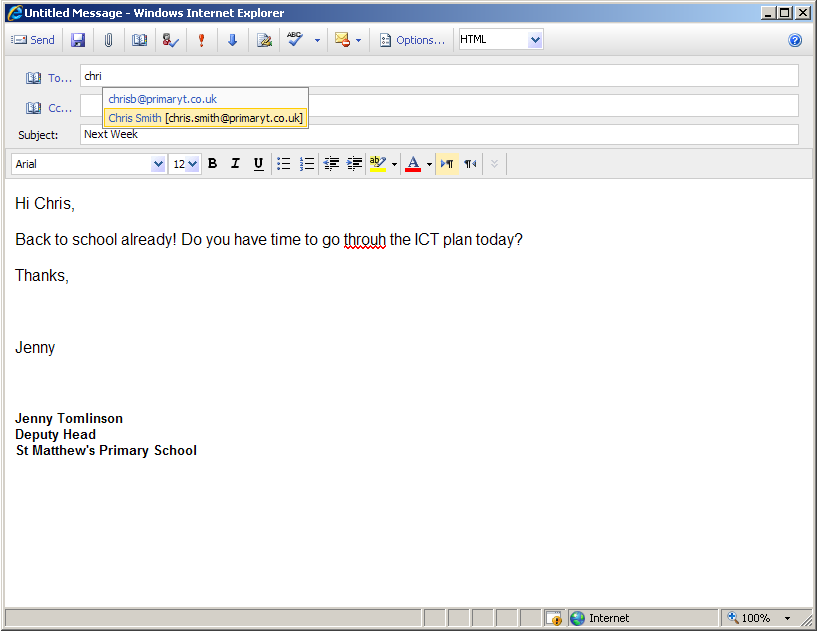Apply yellow text highlight color

[x=378, y=164]
